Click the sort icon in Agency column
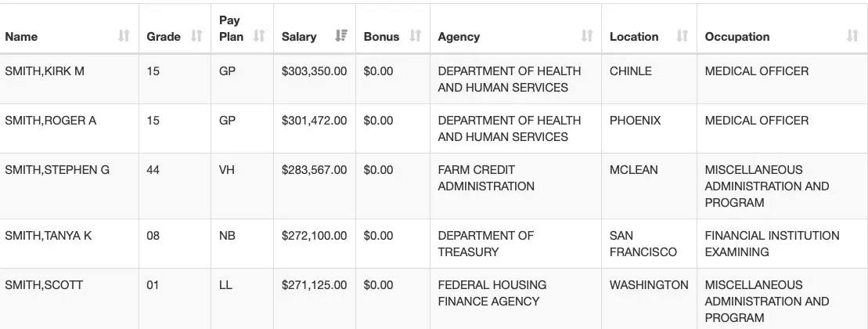Image resolution: width=868 pixels, height=329 pixels. pos(587,36)
